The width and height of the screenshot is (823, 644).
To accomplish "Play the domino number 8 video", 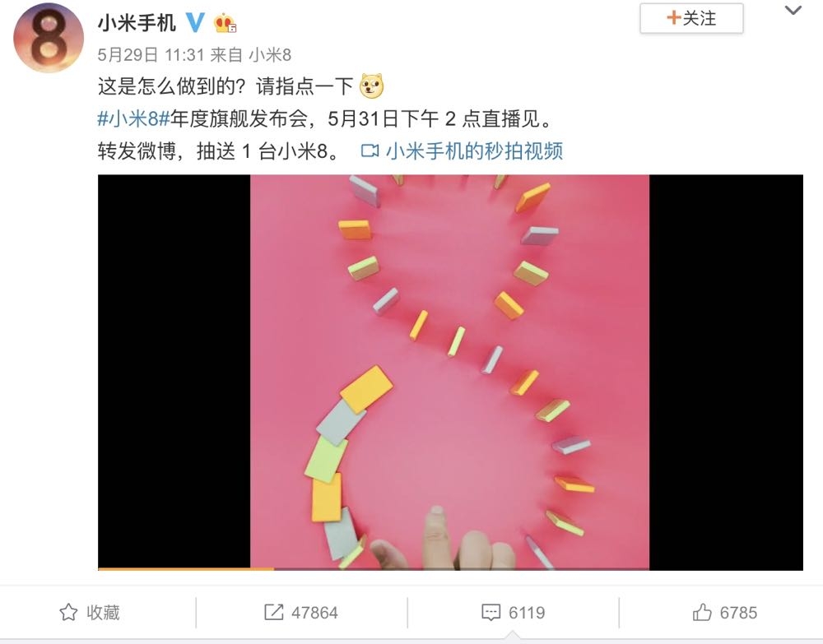I will click(450, 372).
